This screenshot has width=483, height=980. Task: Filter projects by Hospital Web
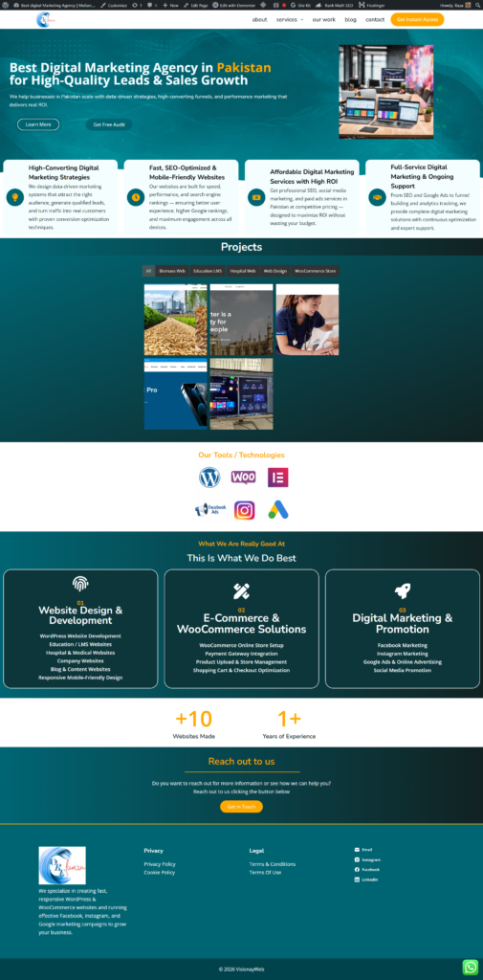(242, 271)
